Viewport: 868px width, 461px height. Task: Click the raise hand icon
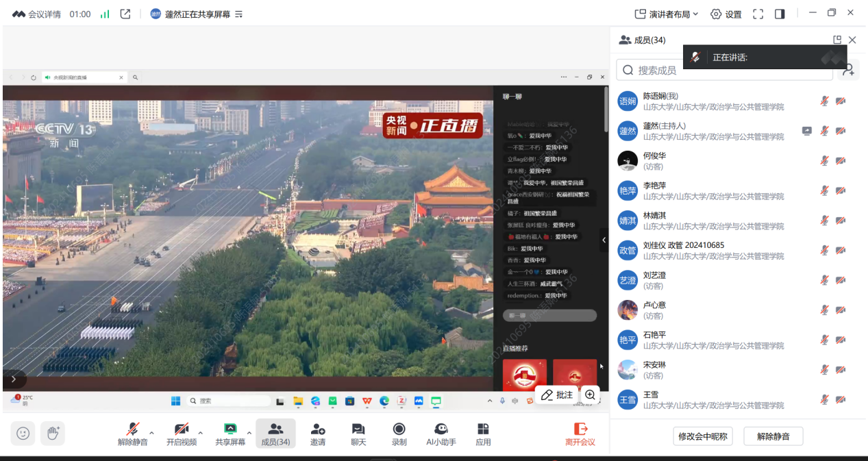click(53, 433)
